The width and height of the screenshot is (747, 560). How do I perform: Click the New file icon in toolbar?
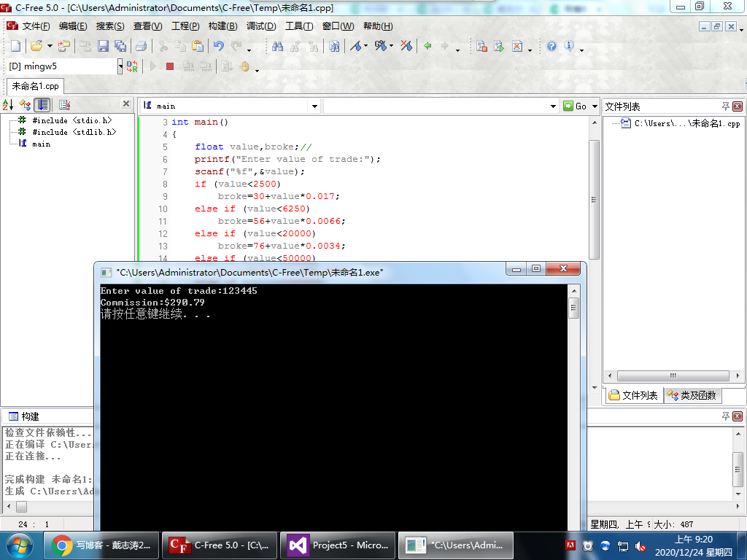pos(15,46)
